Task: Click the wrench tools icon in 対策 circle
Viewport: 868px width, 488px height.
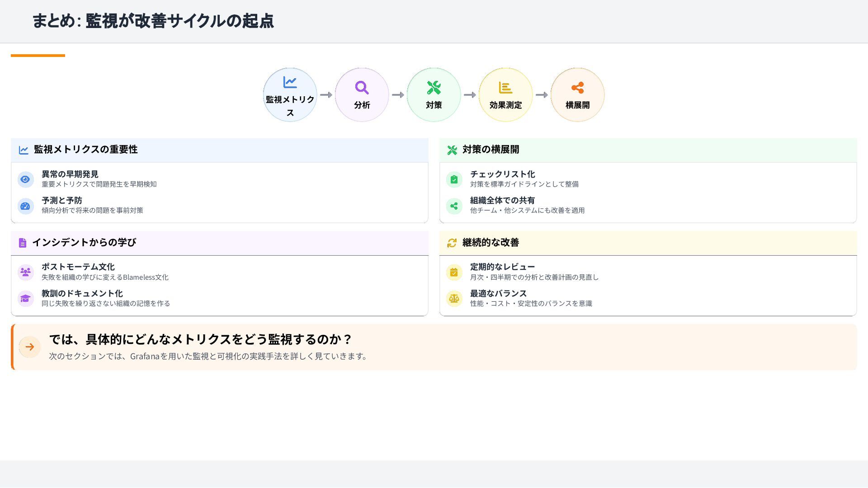Action: click(x=434, y=88)
